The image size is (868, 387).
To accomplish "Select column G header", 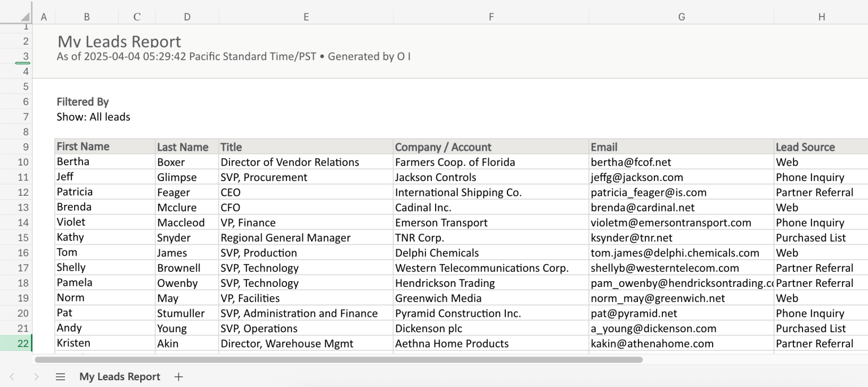I will (681, 16).
